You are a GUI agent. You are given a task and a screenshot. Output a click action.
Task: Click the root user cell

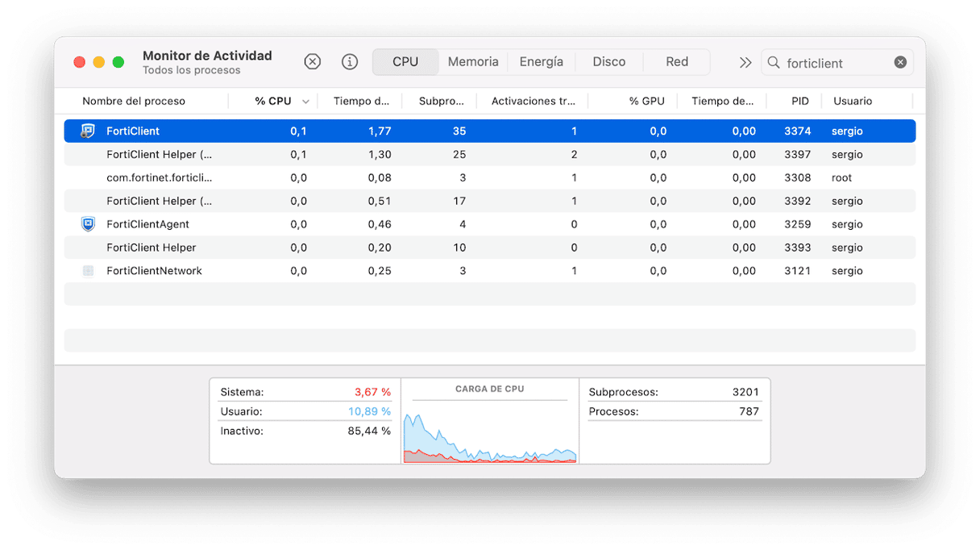click(841, 177)
